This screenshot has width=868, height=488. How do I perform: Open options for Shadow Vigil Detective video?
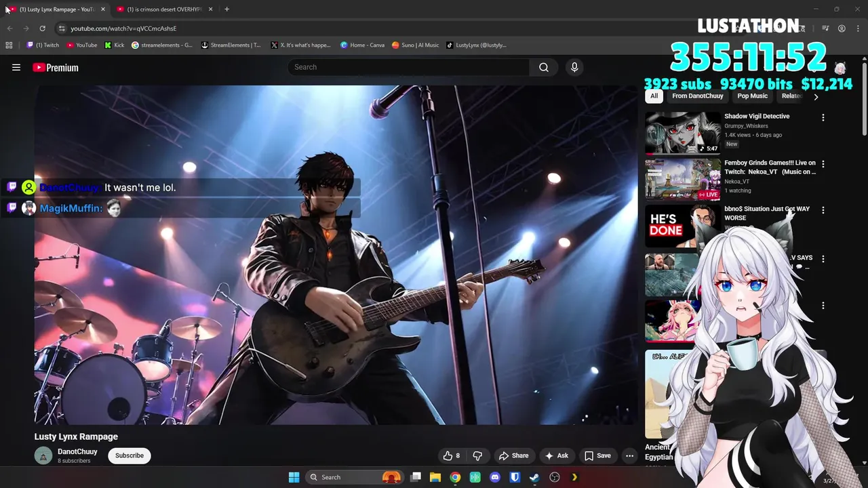click(823, 117)
